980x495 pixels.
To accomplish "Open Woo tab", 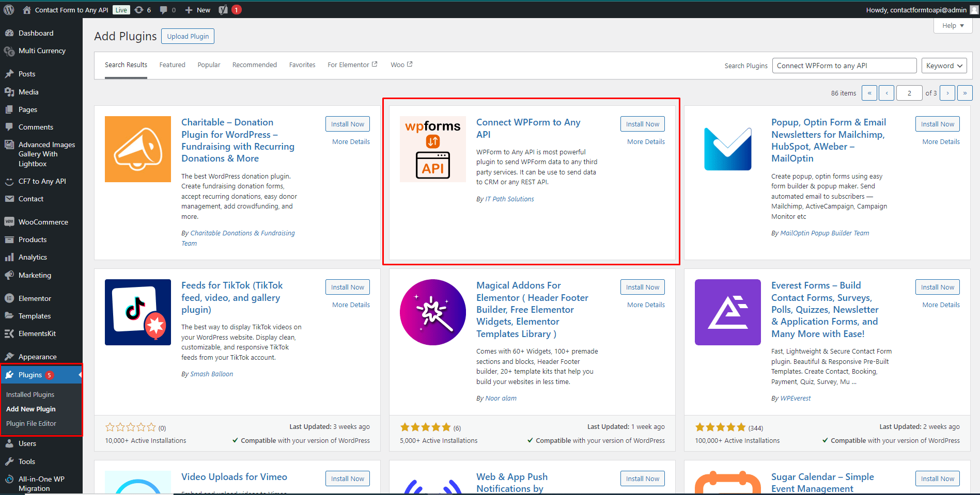I will coord(401,65).
